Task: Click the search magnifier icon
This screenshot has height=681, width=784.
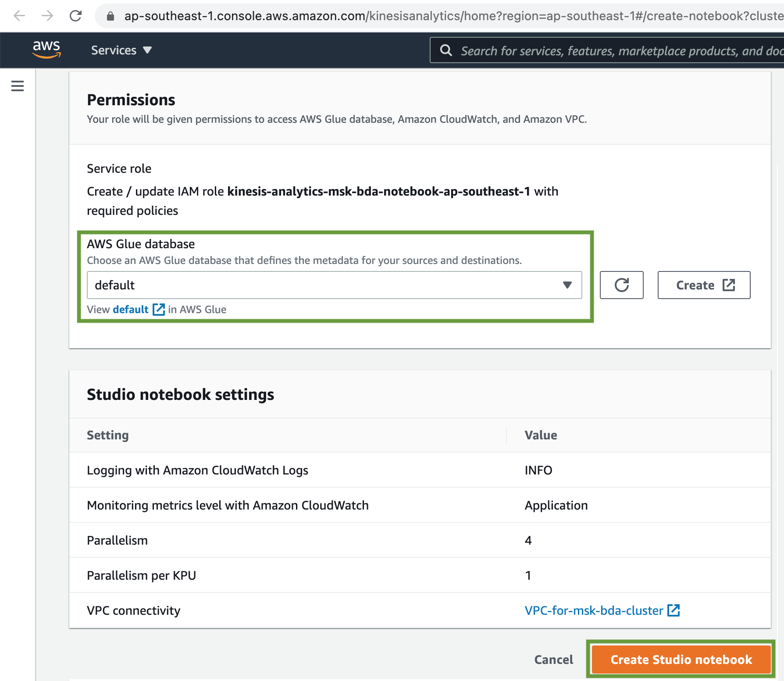Action: 446,50
